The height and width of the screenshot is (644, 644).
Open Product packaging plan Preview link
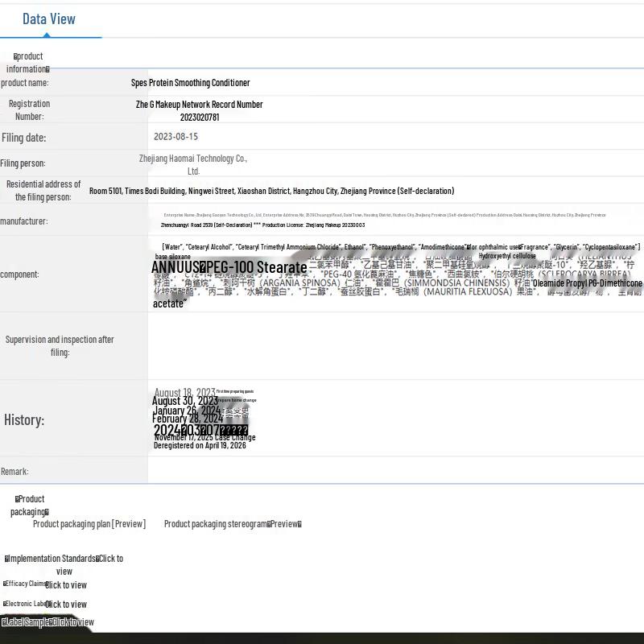(89, 524)
